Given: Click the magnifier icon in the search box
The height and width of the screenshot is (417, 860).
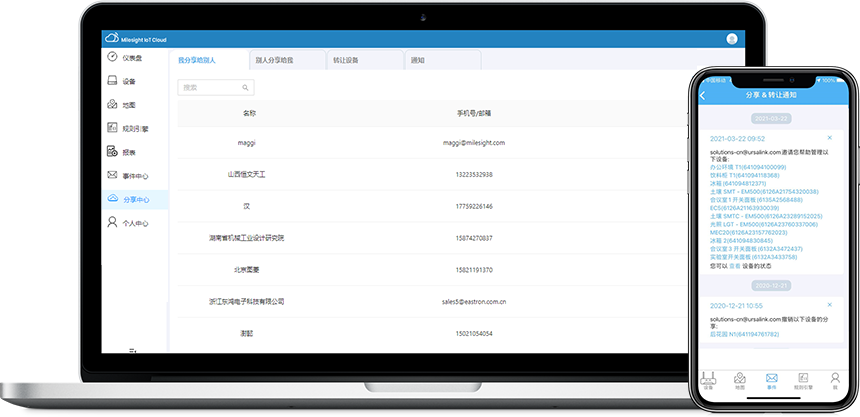Looking at the screenshot, I should pyautogui.click(x=245, y=87).
